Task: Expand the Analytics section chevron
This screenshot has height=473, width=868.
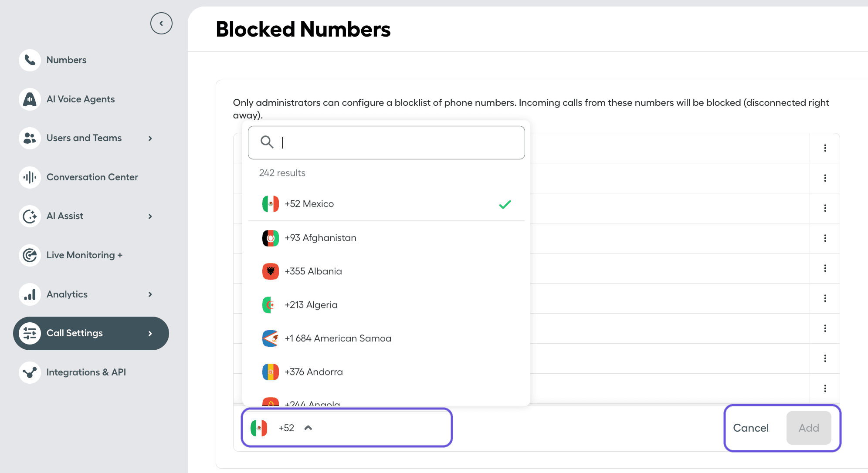Action: (x=150, y=294)
